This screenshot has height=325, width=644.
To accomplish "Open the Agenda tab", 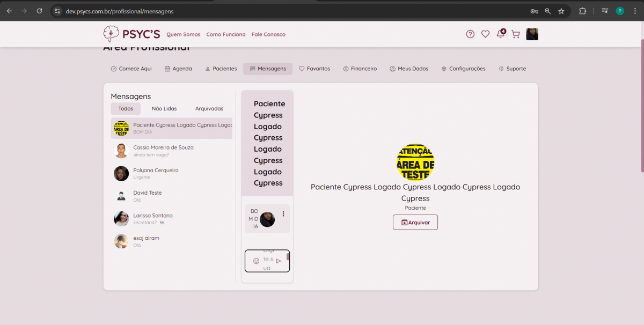I will pyautogui.click(x=178, y=69).
